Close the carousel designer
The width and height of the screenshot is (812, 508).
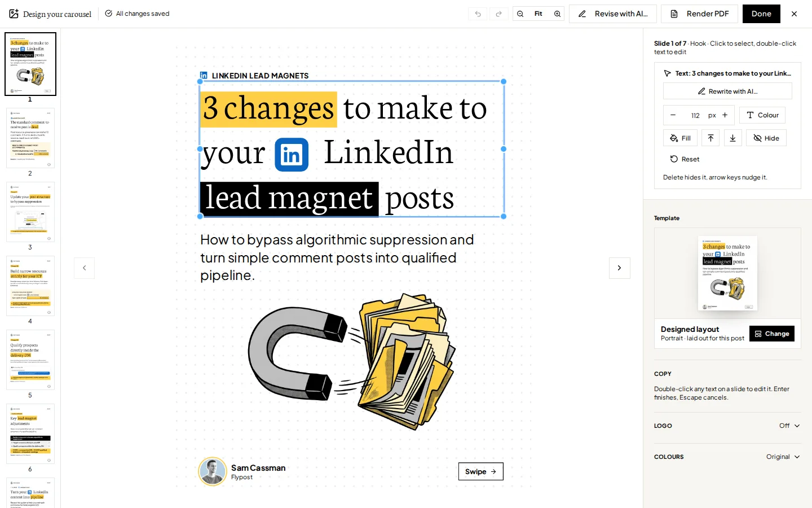[x=794, y=14]
